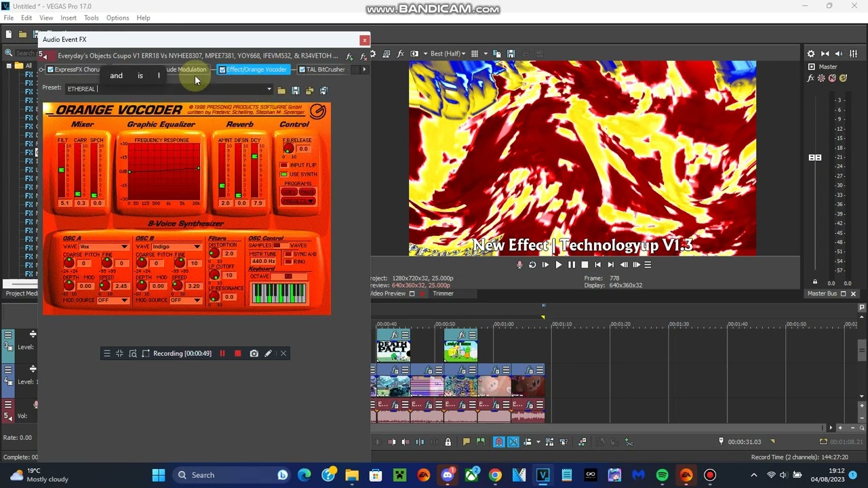Switch to the Trimmer tab
Image resolution: width=868 pixels, height=488 pixels.
(443, 293)
